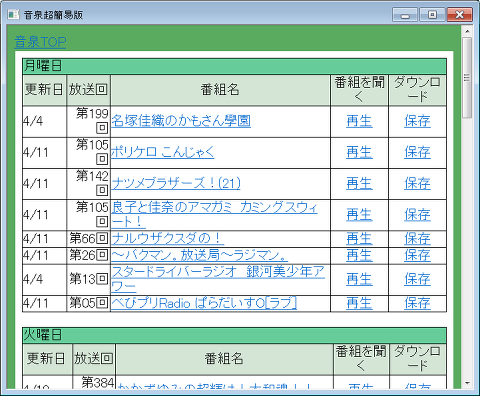Click the 音泉超簡易版 window title icon
Image resolution: width=480 pixels, height=396 pixels.
click(13, 15)
